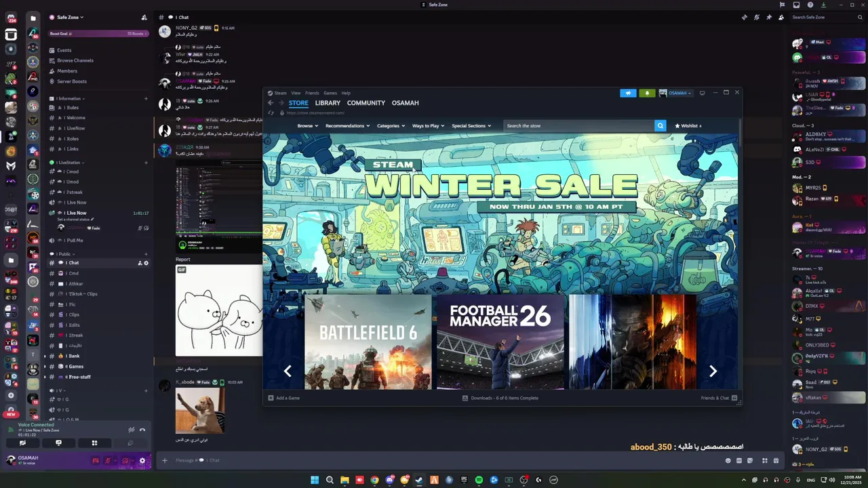Viewport: 868px width, 488px height.
Task: Open Steam Friends & Chat
Action: point(719,398)
